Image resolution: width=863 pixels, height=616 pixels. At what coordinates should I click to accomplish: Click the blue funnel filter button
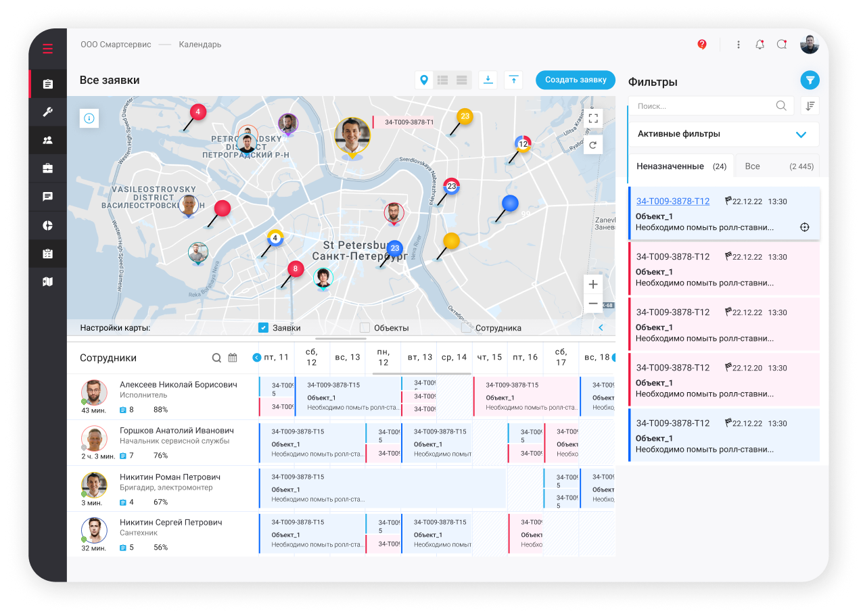click(810, 80)
